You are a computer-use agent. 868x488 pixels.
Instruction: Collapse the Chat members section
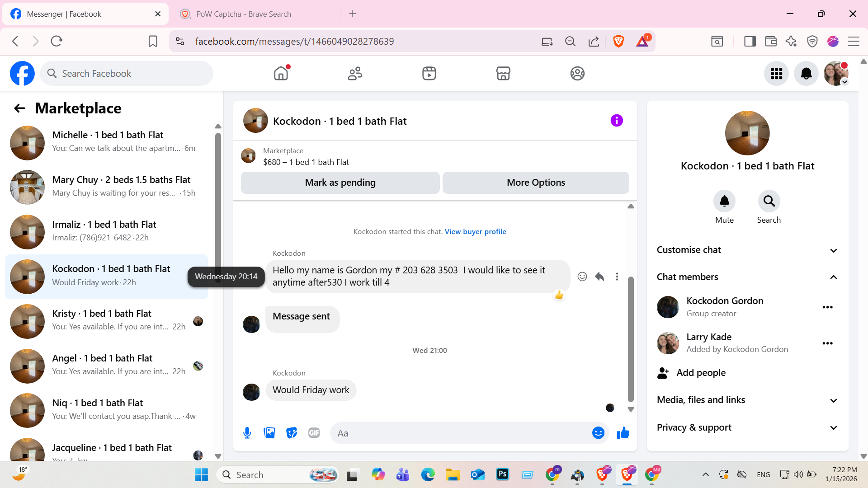point(747,277)
